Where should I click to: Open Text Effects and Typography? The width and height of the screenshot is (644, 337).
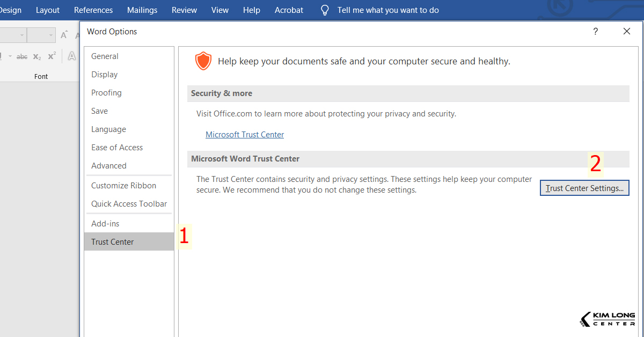click(x=72, y=56)
